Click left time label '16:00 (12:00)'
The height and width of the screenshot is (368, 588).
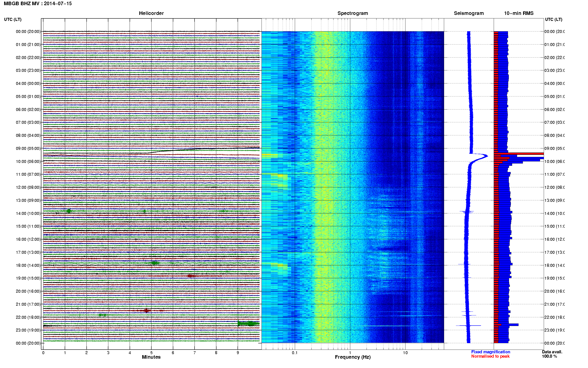pyautogui.click(x=28, y=239)
